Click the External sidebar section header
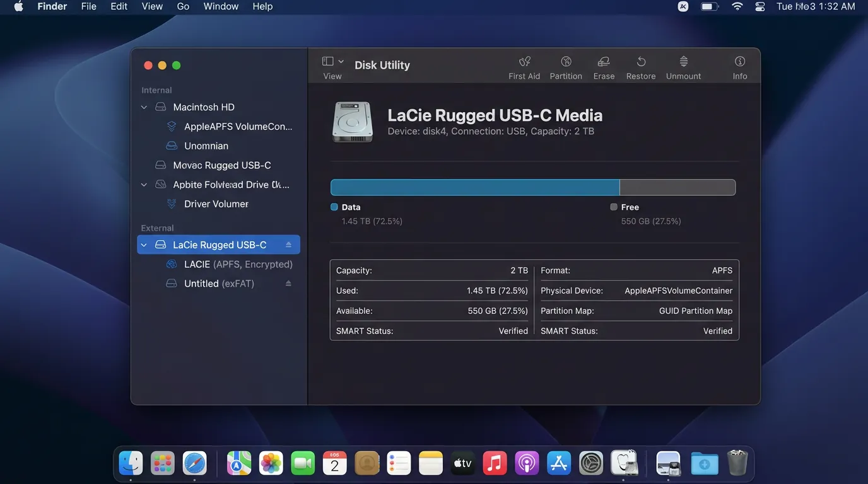Viewport: 868px width, 484px height. 157,228
